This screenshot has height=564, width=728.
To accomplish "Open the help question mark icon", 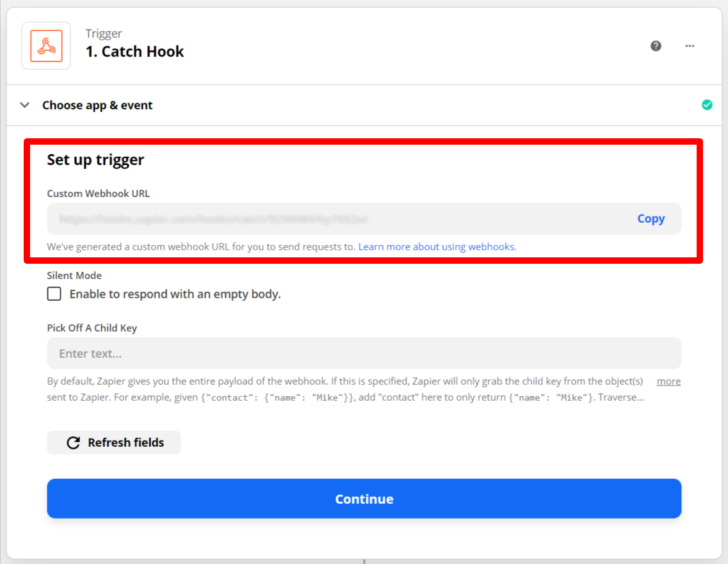I will click(x=656, y=46).
